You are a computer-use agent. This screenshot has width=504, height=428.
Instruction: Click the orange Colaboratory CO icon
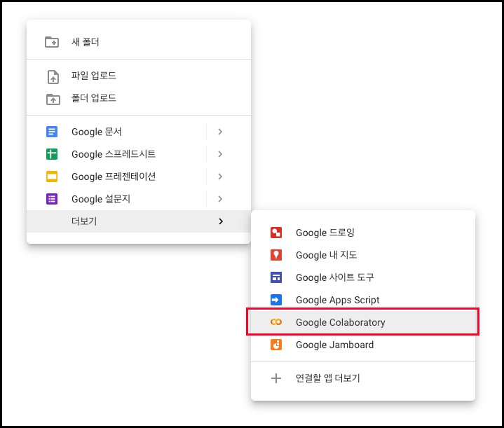click(x=276, y=322)
